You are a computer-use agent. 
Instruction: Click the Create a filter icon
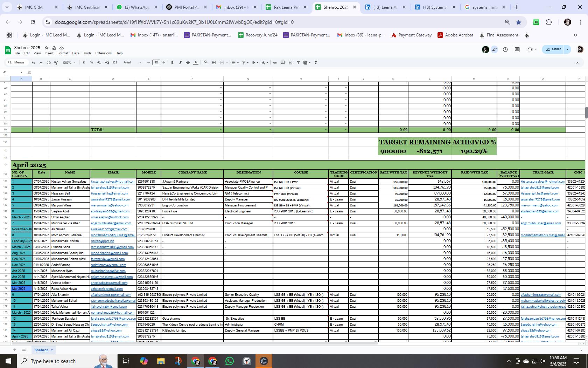click(x=298, y=63)
